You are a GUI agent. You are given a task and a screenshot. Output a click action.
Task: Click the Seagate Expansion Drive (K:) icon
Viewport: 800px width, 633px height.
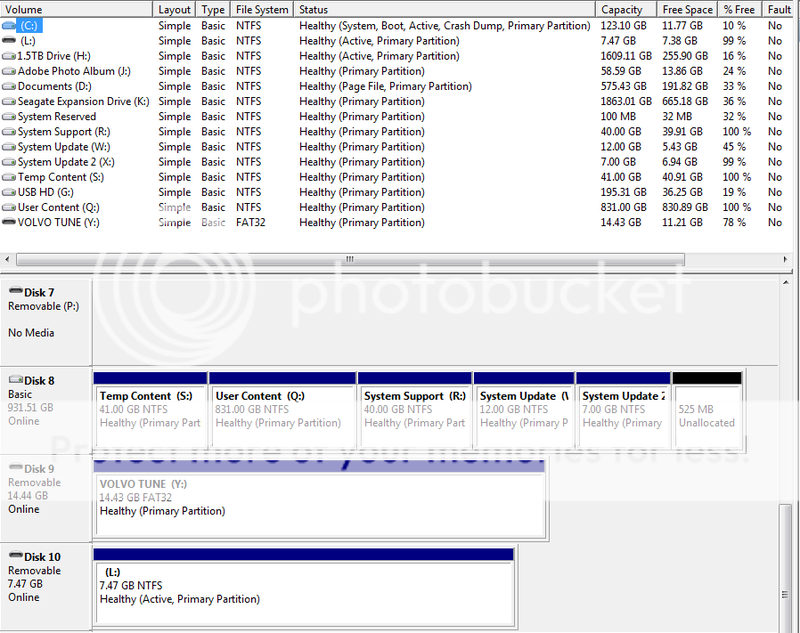[x=10, y=101]
